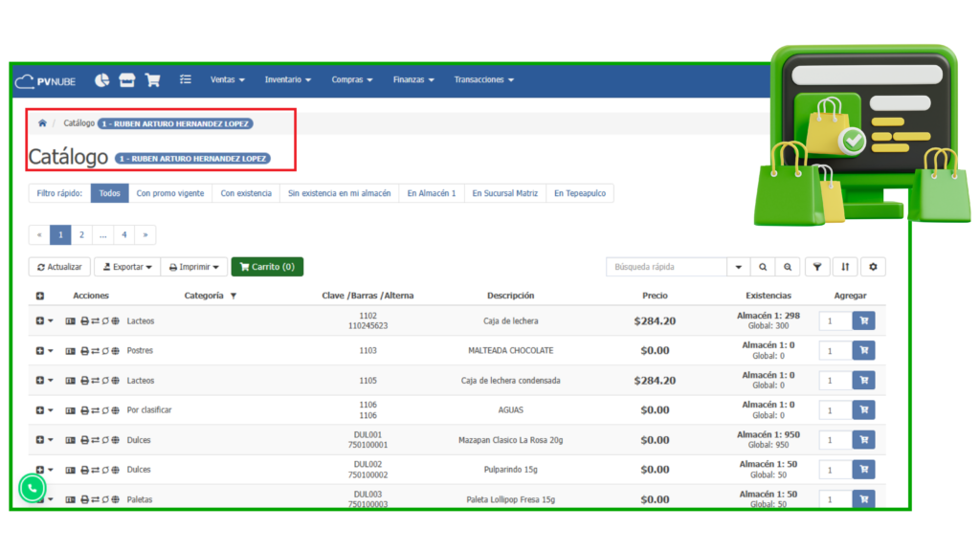
Task: Open the task list navbar icon
Action: (186, 80)
